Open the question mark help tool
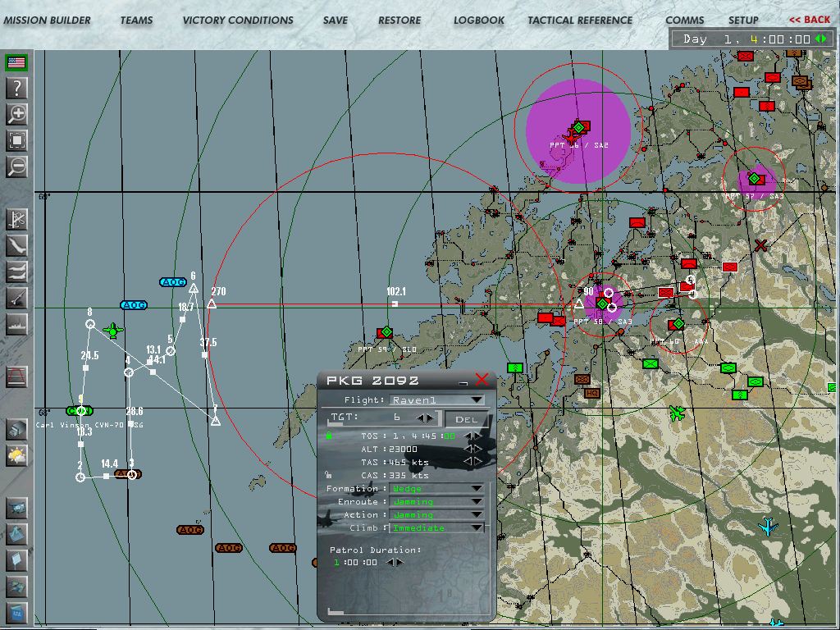 pyautogui.click(x=16, y=88)
